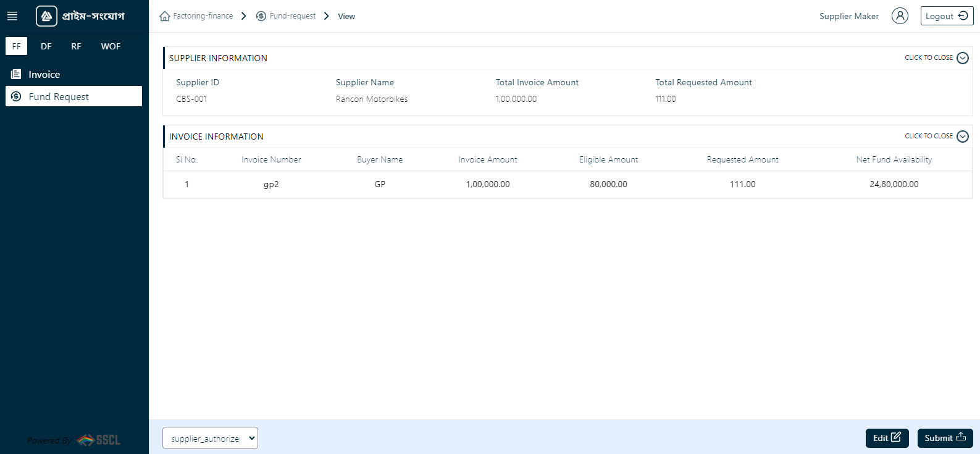Open the user profile avatar icon
Screen dimensions: 980x454
coord(900,16)
